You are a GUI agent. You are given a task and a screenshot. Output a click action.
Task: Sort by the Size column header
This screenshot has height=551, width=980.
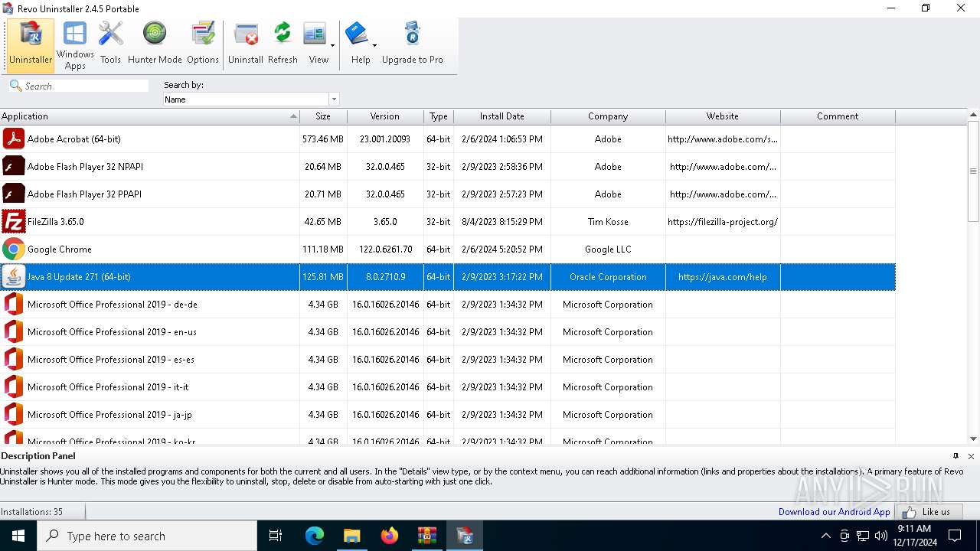pyautogui.click(x=323, y=116)
